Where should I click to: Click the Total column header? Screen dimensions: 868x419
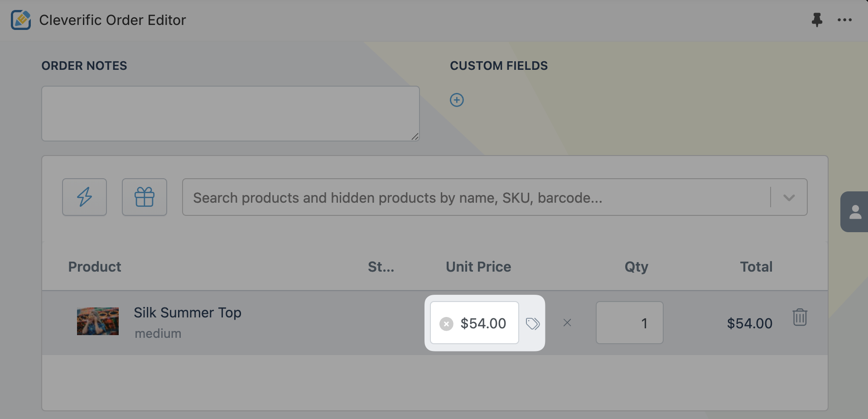(x=756, y=267)
